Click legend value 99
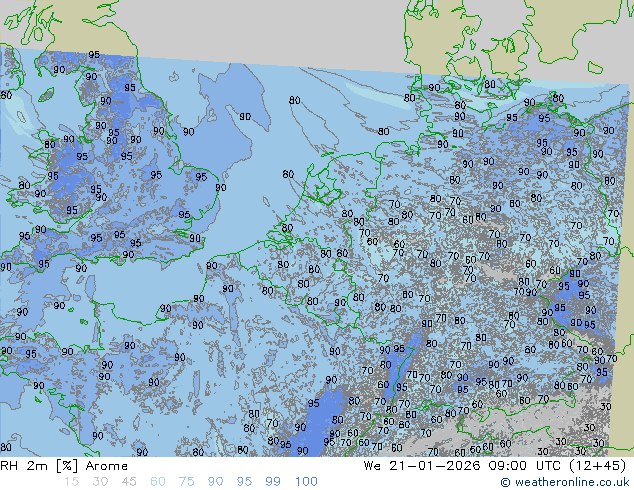 click(x=273, y=482)
